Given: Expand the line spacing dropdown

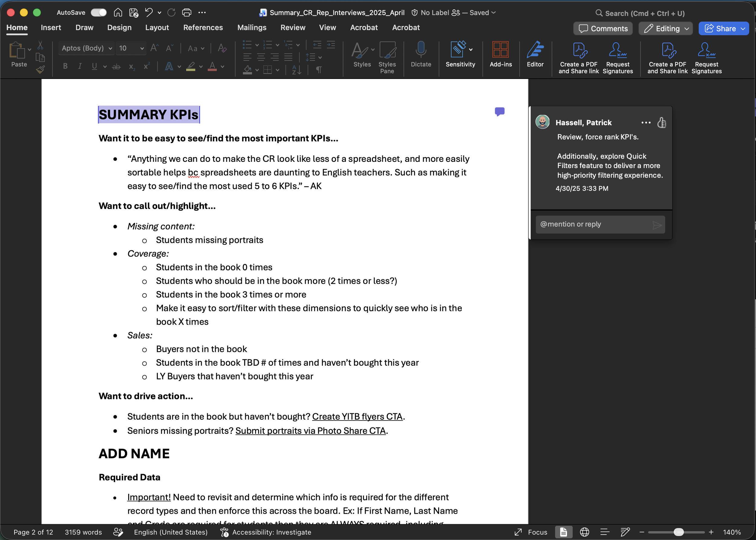Looking at the screenshot, I should point(320,57).
